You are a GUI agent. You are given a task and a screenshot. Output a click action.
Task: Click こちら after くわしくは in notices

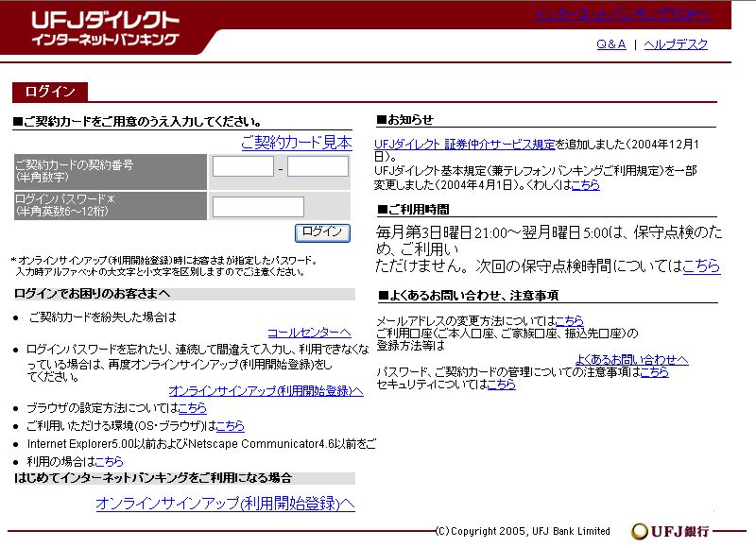585,185
